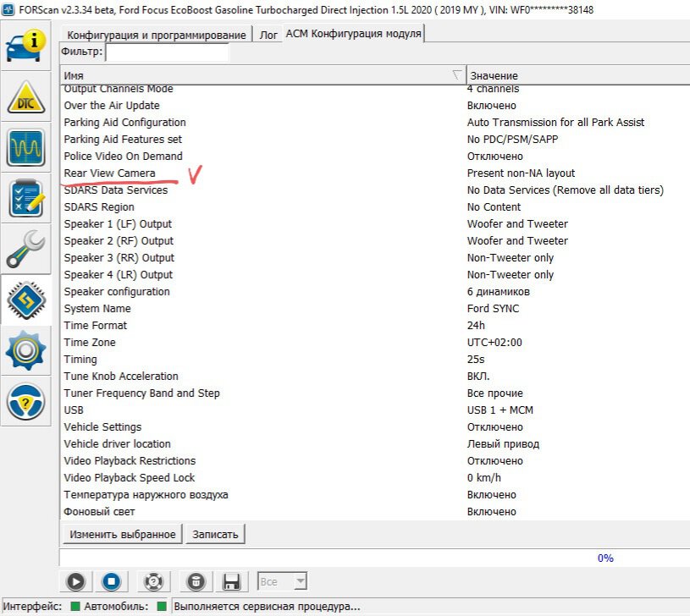Select the 'USB' row
Image resolution: width=690 pixels, height=616 pixels.
click(375, 410)
